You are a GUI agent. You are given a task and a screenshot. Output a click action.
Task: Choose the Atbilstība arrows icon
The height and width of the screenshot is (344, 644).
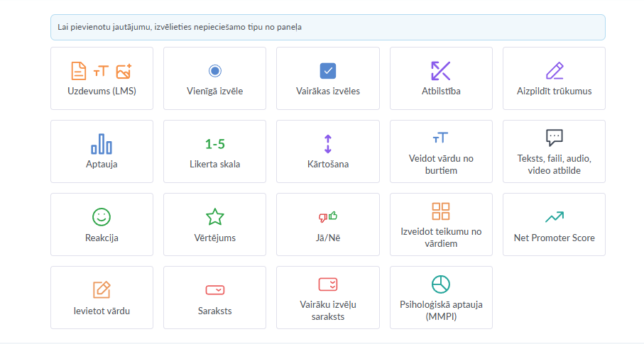[x=441, y=71]
